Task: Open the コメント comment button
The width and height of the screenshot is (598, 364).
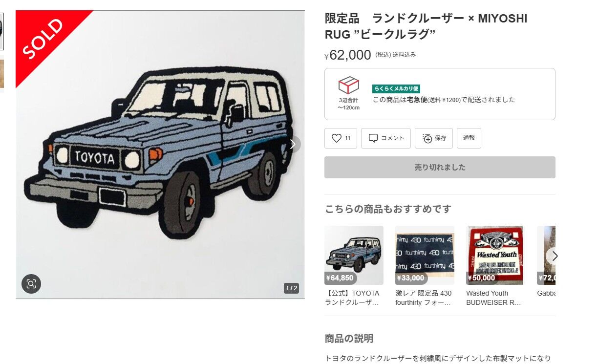Action: pos(386,138)
